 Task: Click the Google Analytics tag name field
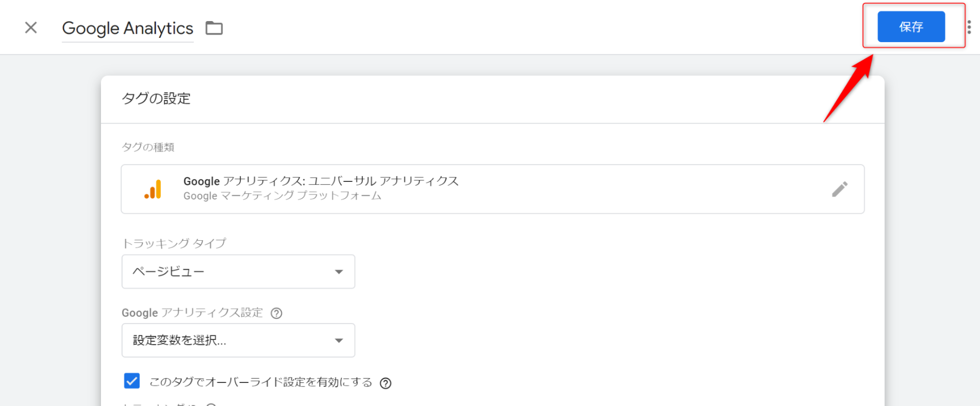128,28
